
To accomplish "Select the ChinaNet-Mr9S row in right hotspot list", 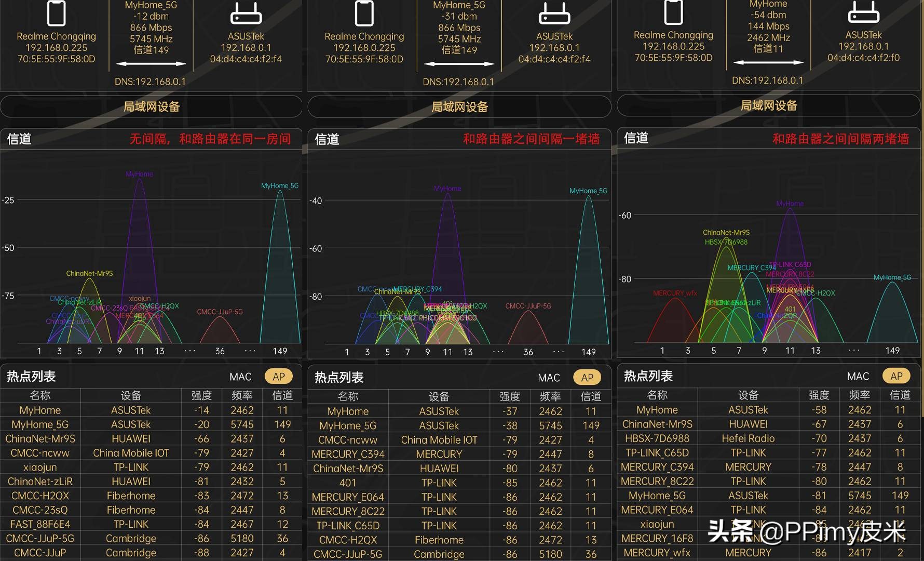I will [x=657, y=424].
